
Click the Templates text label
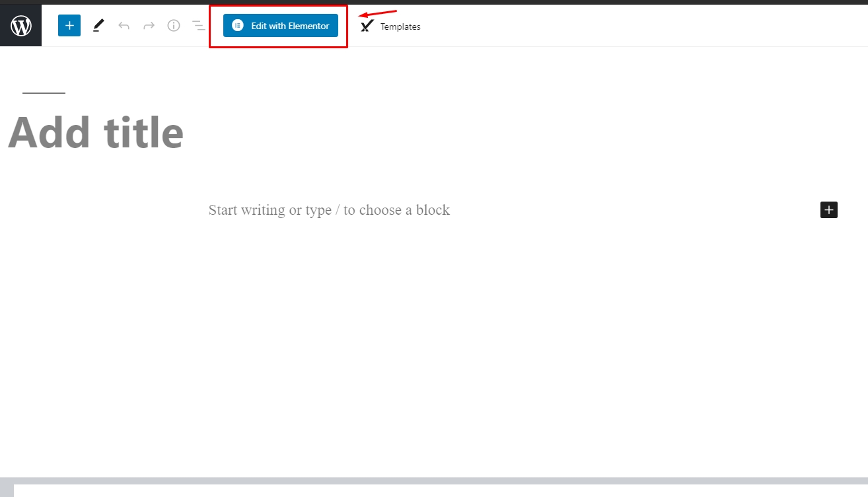(400, 27)
